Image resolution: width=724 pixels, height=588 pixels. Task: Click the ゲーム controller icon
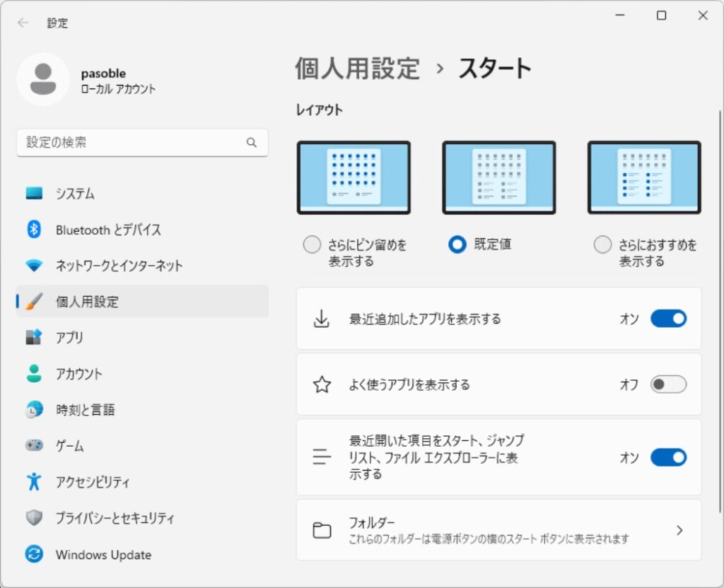tap(30, 446)
